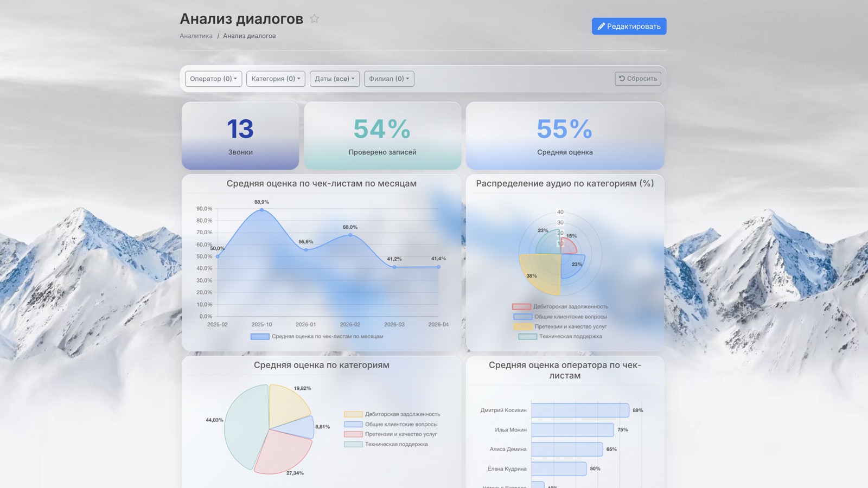
Task: Click the 55,6% point for 2026-01
Action: click(306, 249)
